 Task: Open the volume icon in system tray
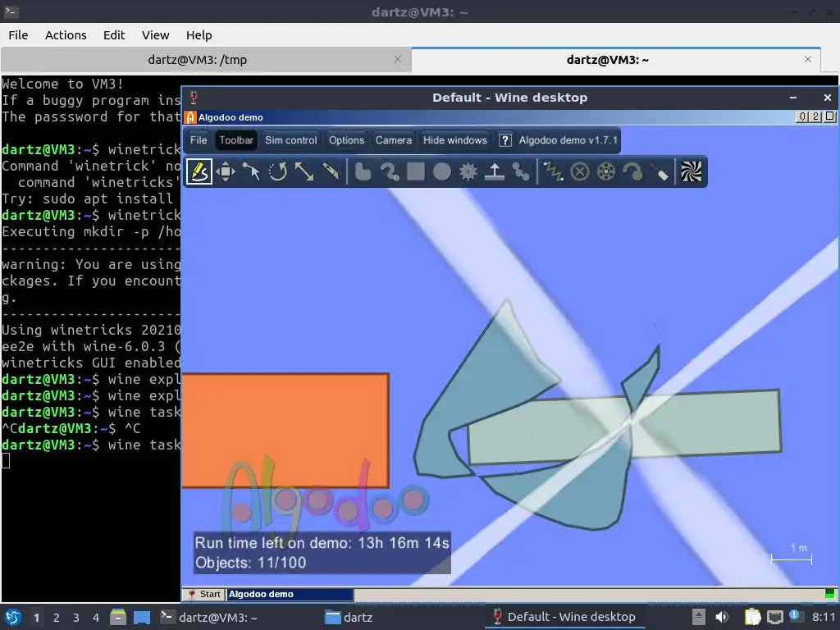pos(722,617)
